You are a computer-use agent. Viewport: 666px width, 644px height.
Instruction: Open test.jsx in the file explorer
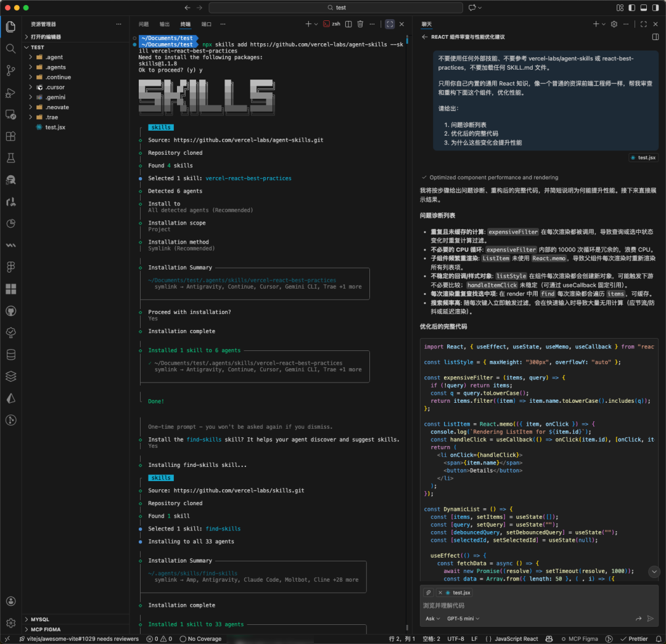(x=55, y=127)
